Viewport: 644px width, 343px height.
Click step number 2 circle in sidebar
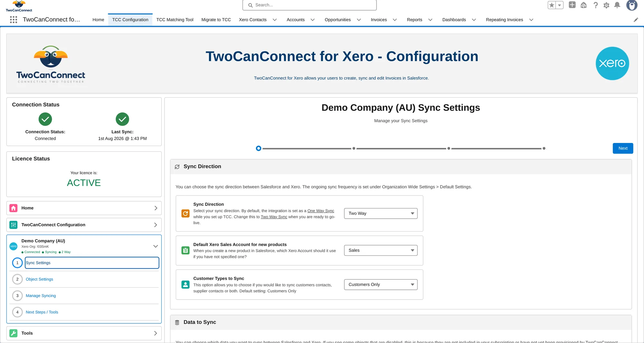[17, 279]
